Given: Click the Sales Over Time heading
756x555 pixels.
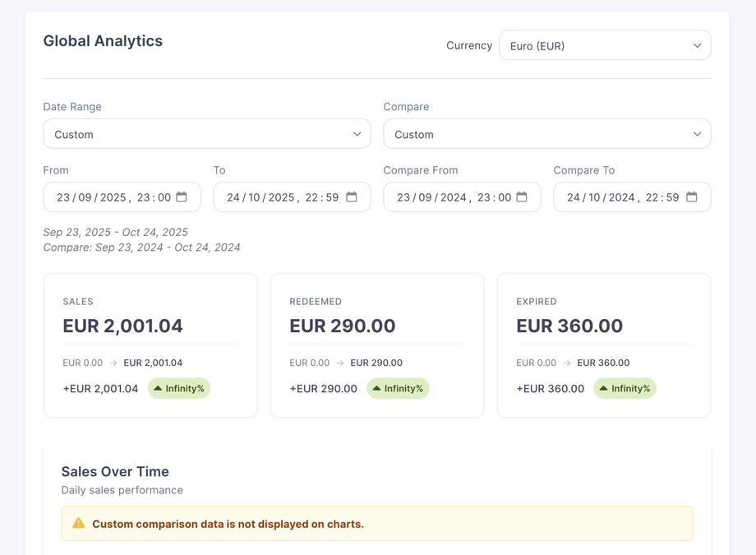Looking at the screenshot, I should click(x=115, y=471).
